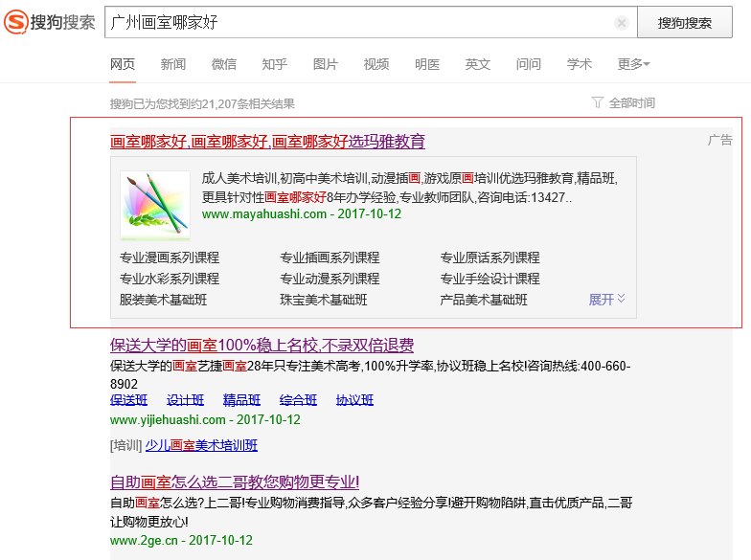Viewport: 751px width, 560px height.
Task: Open the 玛雅教育 ad title link
Action: pyautogui.click(x=267, y=142)
